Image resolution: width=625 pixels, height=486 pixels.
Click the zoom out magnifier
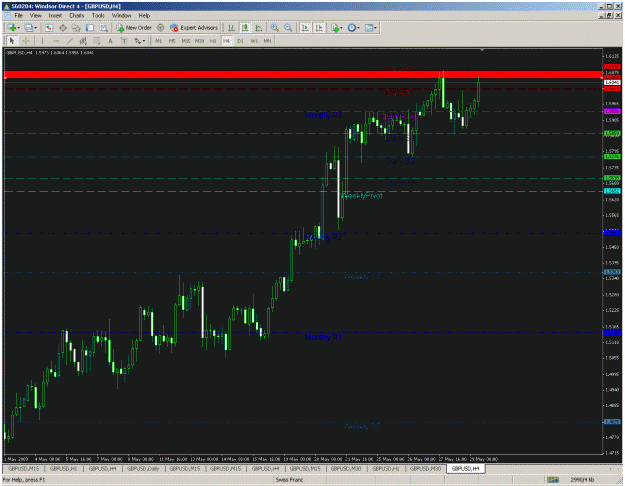[288, 28]
